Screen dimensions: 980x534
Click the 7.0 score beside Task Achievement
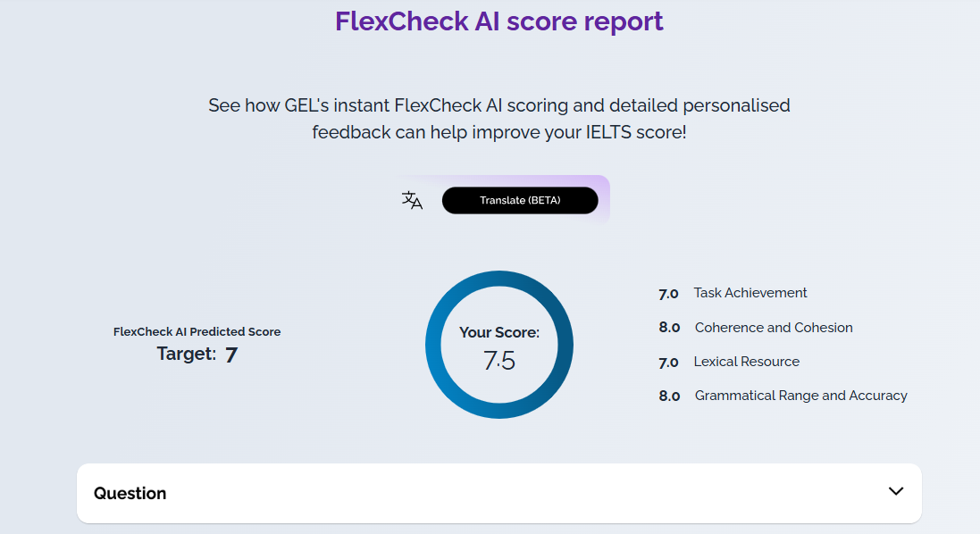(x=668, y=294)
